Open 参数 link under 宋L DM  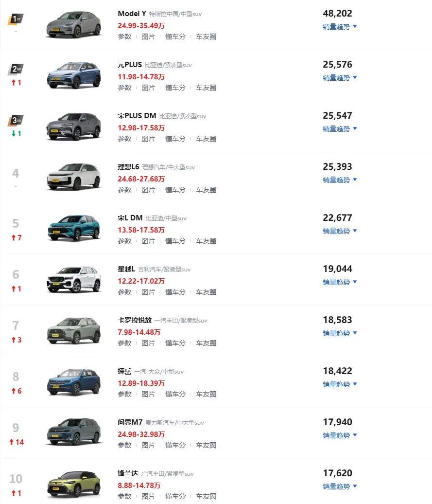(124, 241)
